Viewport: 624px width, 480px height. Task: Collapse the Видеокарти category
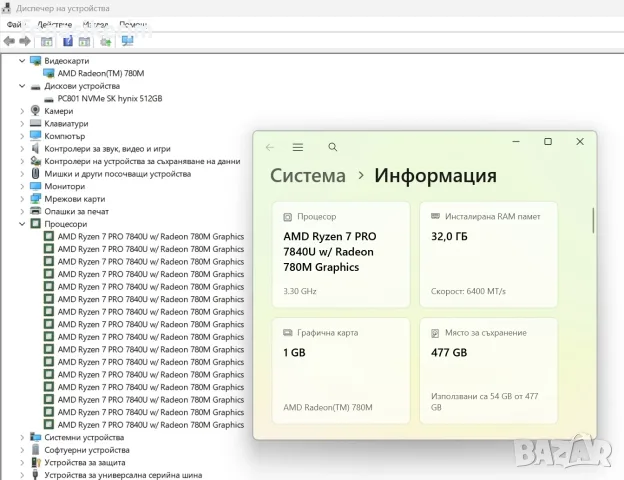pos(22,61)
